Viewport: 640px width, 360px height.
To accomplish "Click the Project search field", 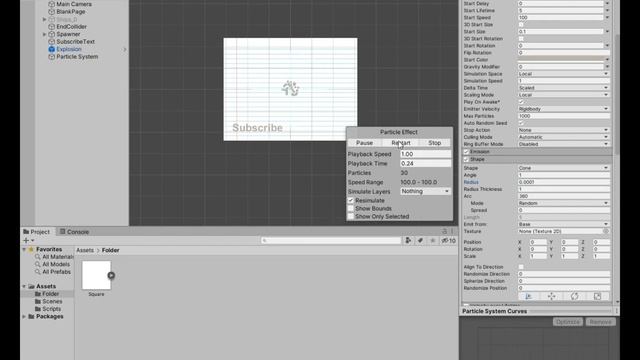I will 331,241.
